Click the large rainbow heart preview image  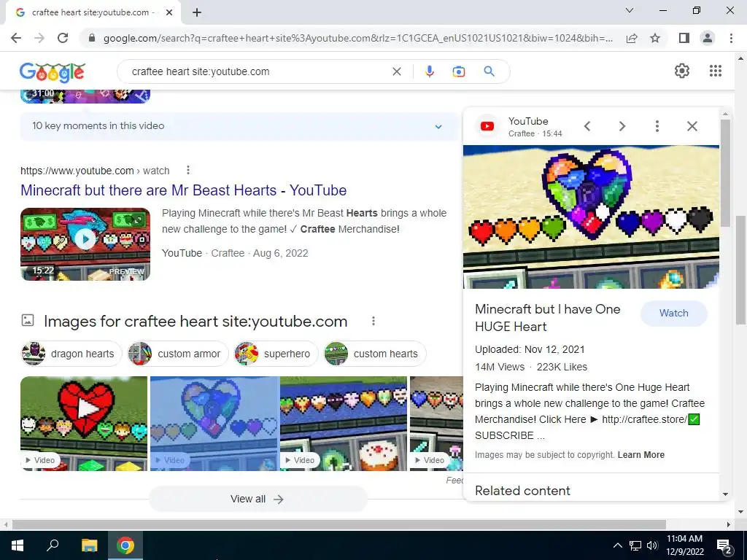(591, 217)
